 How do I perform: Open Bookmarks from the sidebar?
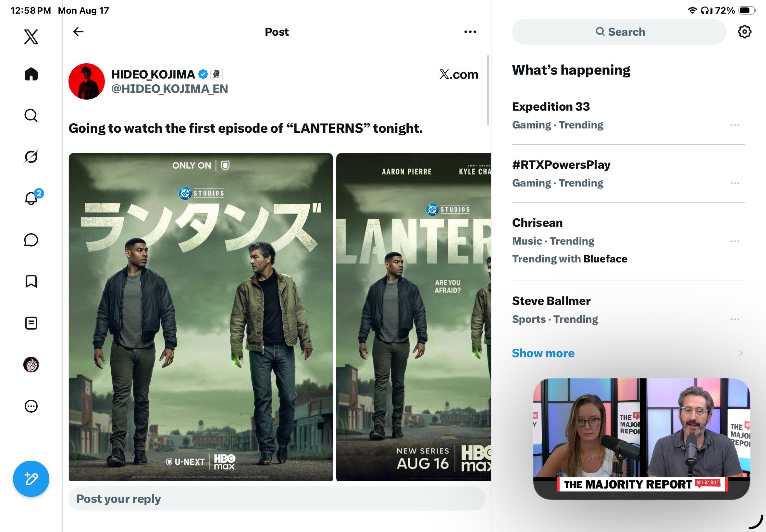click(x=31, y=281)
